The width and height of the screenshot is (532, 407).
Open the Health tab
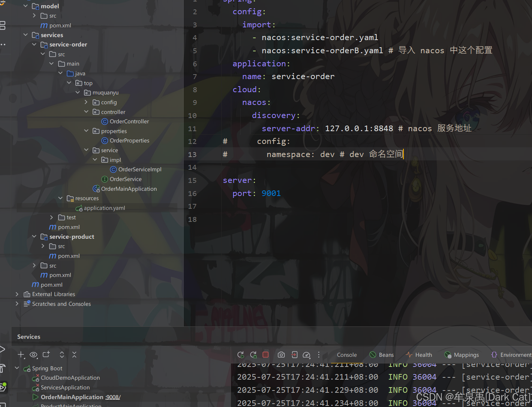point(419,355)
